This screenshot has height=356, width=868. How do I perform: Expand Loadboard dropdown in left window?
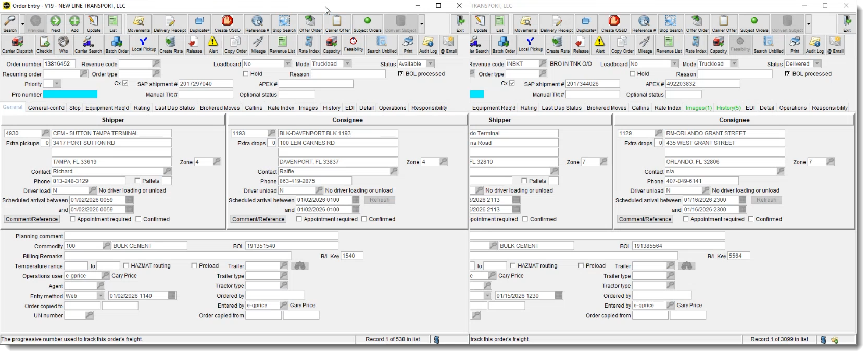pyautogui.click(x=287, y=64)
